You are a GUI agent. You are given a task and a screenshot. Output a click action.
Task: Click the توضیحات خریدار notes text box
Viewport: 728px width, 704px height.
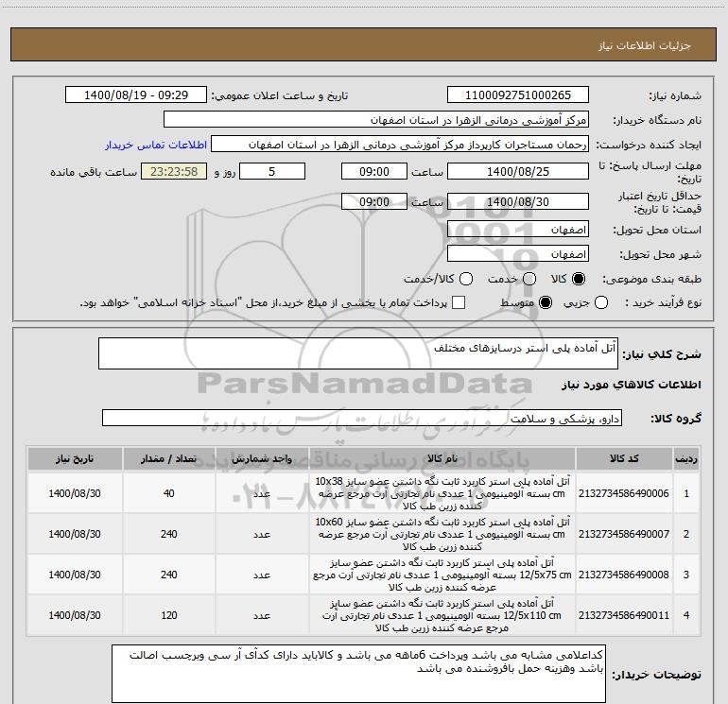(358, 674)
